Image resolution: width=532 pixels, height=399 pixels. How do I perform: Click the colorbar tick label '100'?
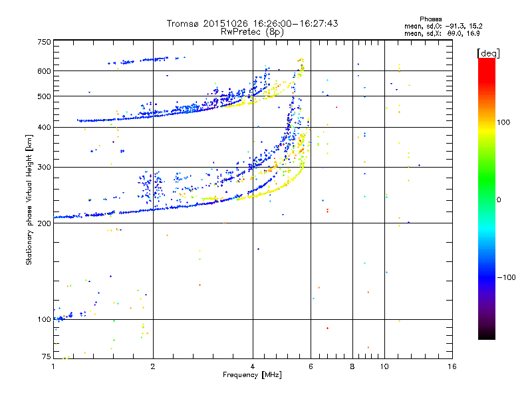pos(503,122)
